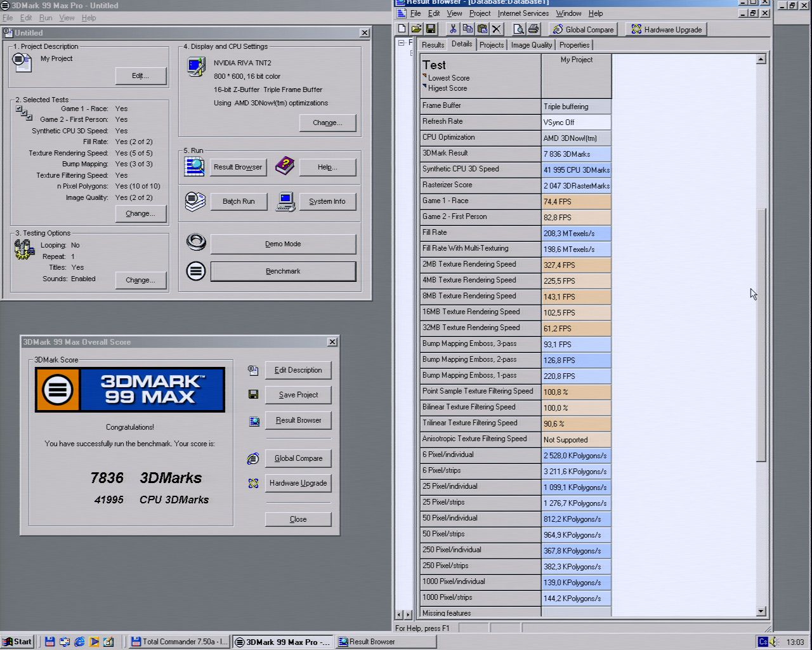This screenshot has height=650, width=812.
Task: Click the media player quick launch icon
Action: click(94, 642)
